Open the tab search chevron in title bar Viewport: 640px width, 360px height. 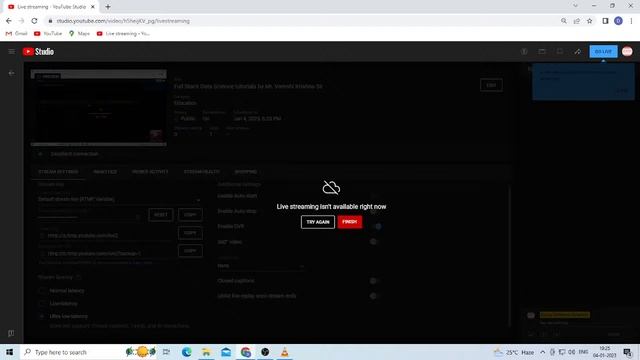click(x=576, y=6)
